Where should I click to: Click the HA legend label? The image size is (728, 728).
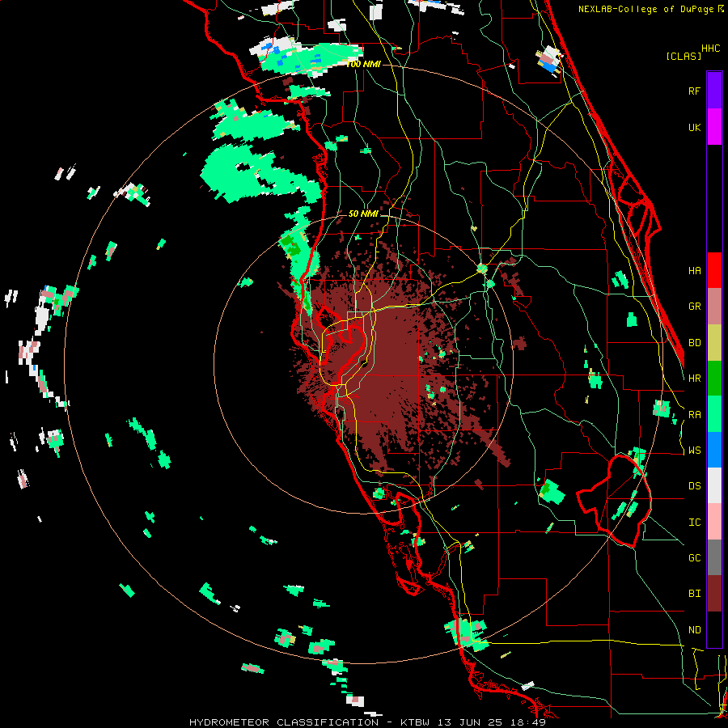694,271
